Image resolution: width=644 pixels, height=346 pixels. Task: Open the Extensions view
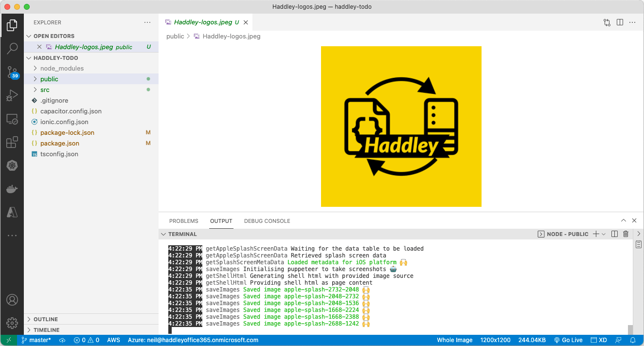[x=12, y=143]
